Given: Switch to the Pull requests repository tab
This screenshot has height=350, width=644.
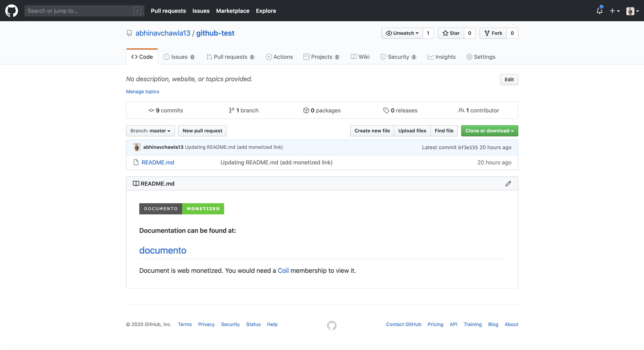Looking at the screenshot, I should pos(230,57).
